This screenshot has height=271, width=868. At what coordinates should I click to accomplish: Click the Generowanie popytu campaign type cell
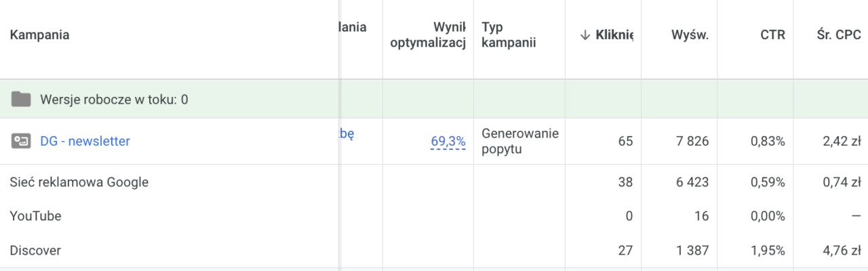(x=520, y=141)
